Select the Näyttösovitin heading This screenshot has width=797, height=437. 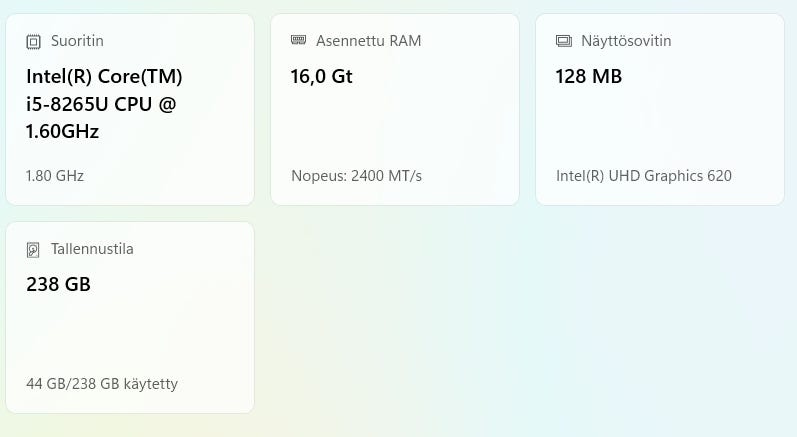626,41
